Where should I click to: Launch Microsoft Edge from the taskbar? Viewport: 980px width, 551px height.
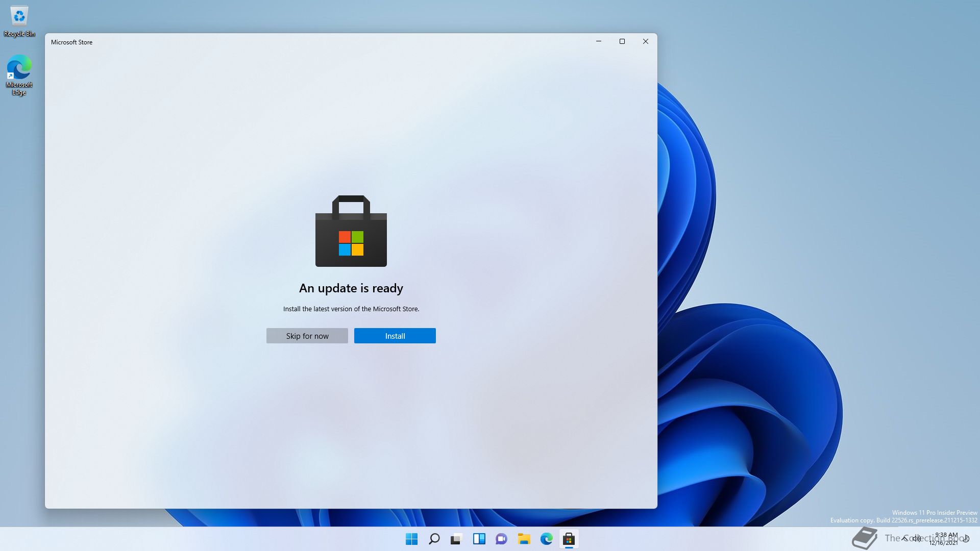click(x=546, y=539)
